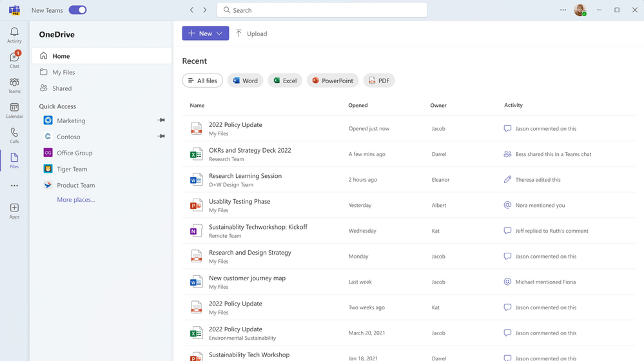The image size is (644, 361).
Task: Filter recent files by Excel
Action: click(285, 81)
